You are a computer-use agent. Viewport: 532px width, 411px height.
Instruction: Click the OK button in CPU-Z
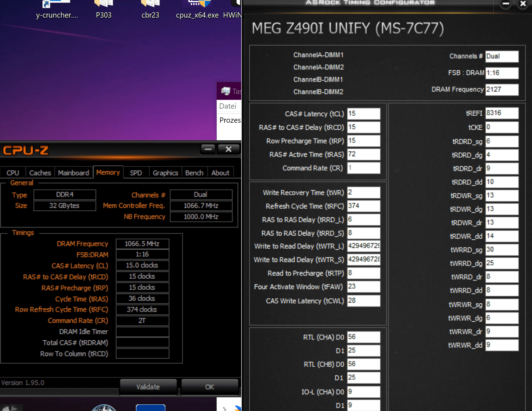click(210, 387)
